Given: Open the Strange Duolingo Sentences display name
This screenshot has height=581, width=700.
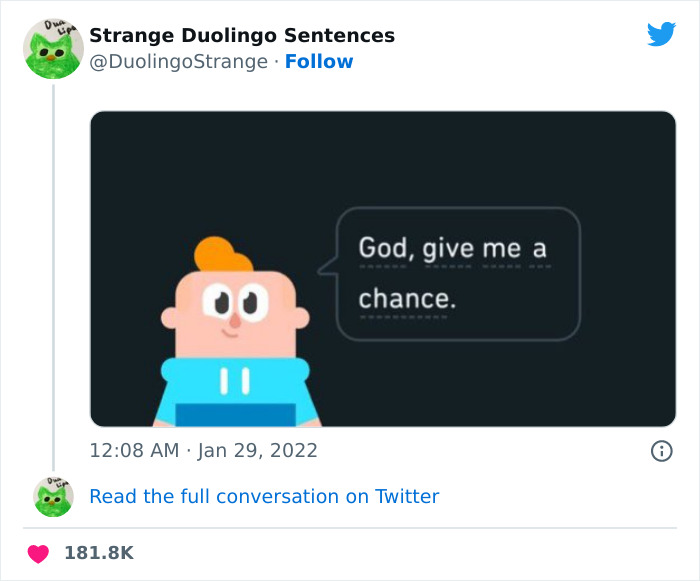Looking at the screenshot, I should click(x=242, y=36).
